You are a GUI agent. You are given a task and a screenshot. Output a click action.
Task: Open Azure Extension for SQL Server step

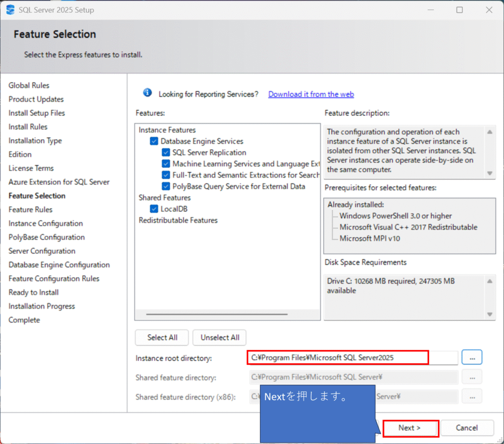[59, 182]
